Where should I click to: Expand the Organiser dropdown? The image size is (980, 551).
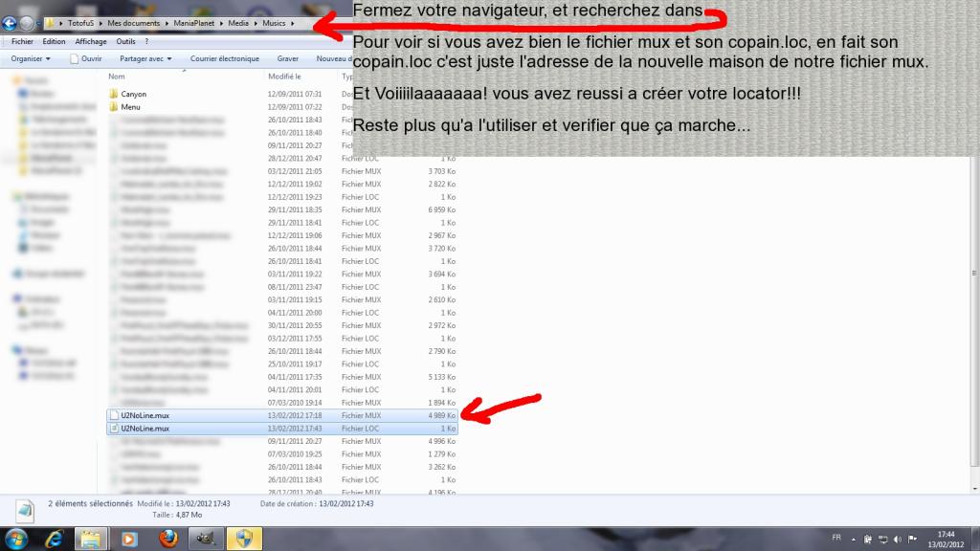(30, 58)
